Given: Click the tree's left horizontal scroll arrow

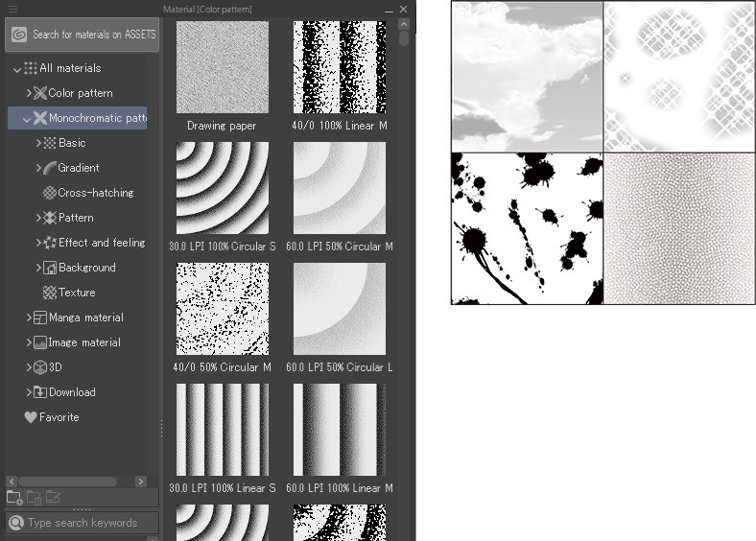Looking at the screenshot, I should coord(12,482).
